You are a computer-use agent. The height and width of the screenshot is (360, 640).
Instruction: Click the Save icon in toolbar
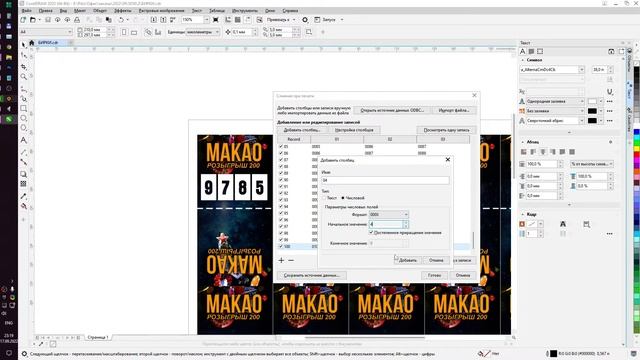(48, 20)
